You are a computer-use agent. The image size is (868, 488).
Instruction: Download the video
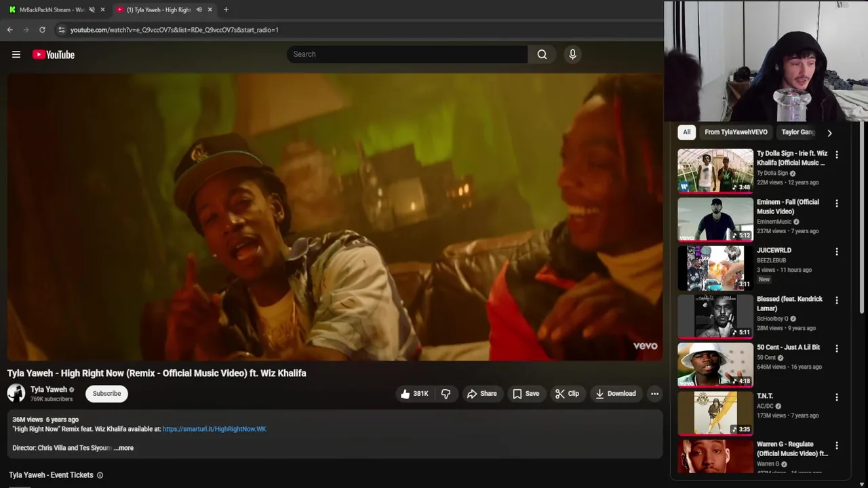point(616,394)
